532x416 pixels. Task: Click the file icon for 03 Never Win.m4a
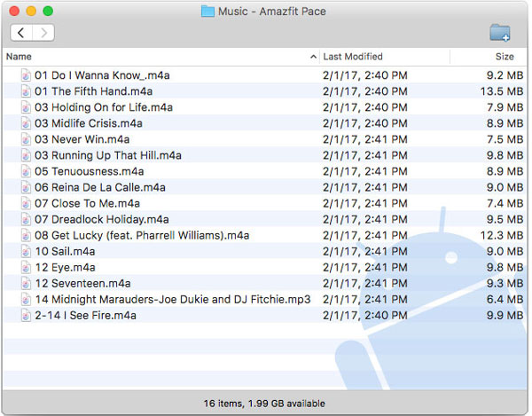(x=26, y=139)
